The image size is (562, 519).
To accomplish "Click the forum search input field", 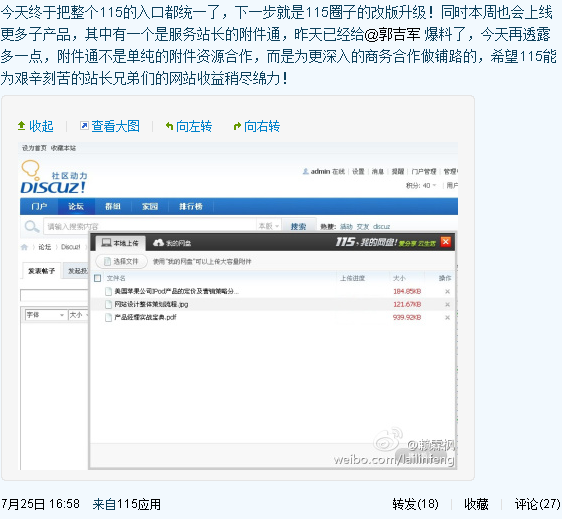I will tap(149, 226).
